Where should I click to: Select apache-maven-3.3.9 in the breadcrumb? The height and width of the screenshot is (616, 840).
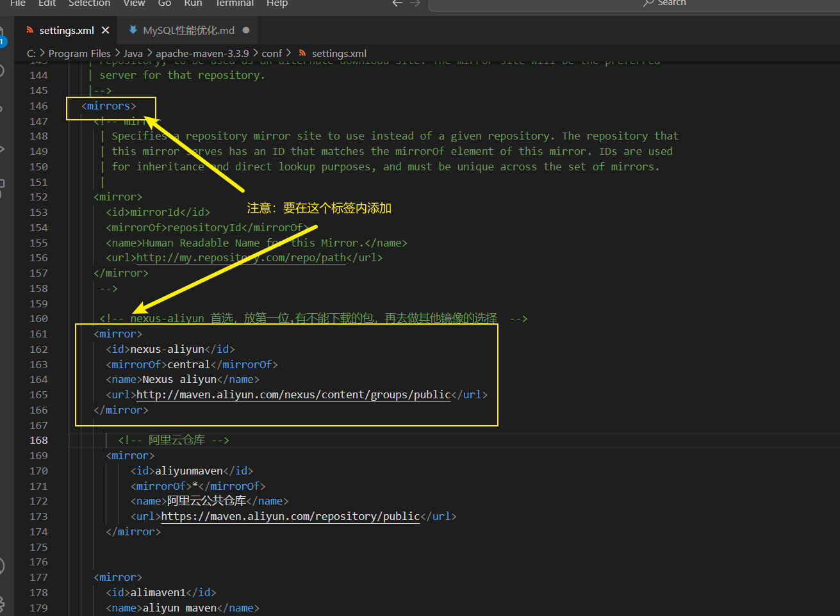[202, 53]
